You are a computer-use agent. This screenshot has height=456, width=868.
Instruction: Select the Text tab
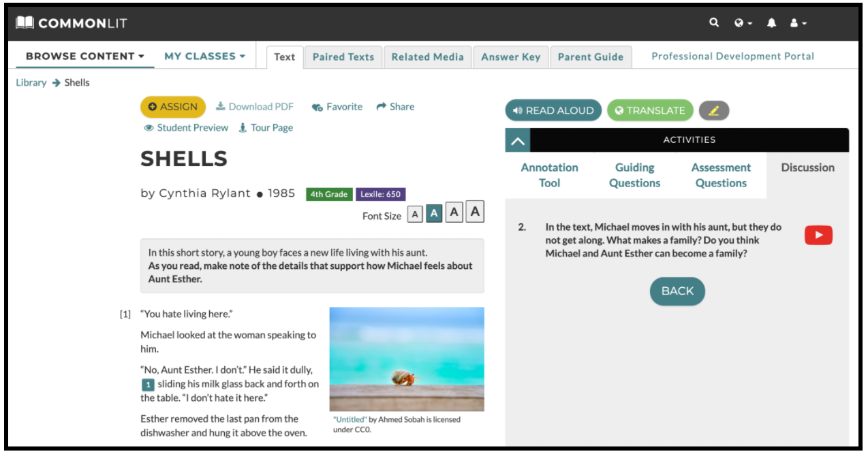[285, 57]
